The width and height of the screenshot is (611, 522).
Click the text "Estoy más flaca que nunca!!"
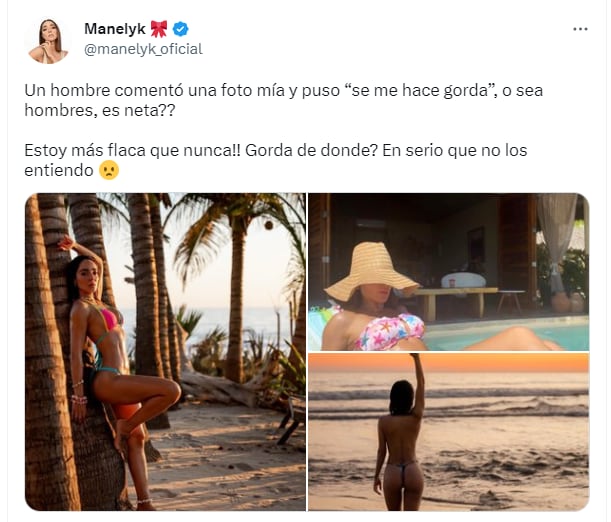pyautogui.click(x=132, y=150)
